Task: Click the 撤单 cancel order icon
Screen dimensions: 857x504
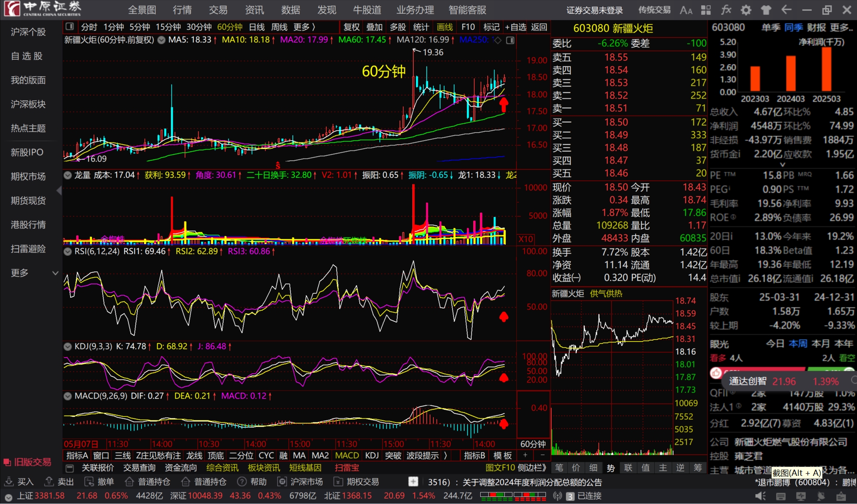Action: click(89, 482)
